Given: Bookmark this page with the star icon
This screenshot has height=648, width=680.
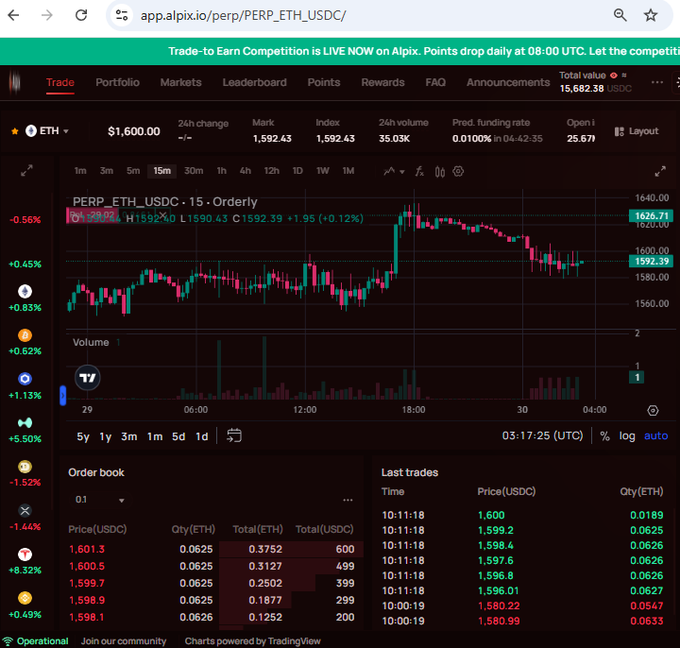Looking at the screenshot, I should (x=651, y=16).
